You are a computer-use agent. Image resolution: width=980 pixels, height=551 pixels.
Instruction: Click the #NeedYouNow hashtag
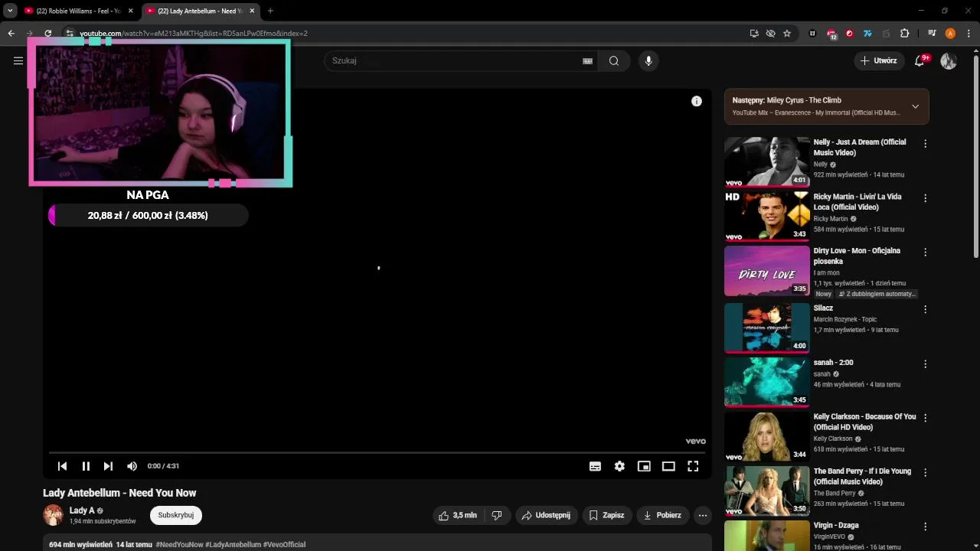pos(179,545)
